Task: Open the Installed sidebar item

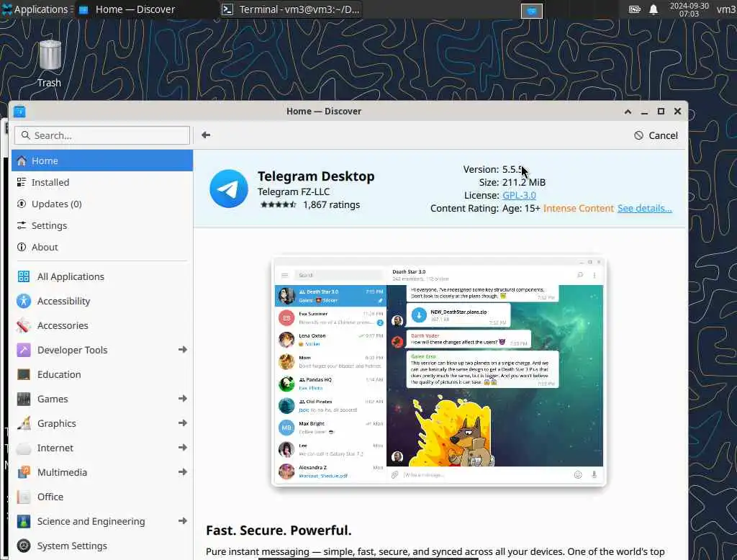Action: coord(102,182)
